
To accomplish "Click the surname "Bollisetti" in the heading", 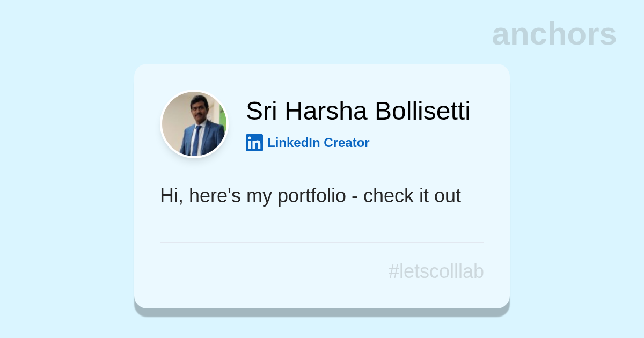I will coord(422,112).
